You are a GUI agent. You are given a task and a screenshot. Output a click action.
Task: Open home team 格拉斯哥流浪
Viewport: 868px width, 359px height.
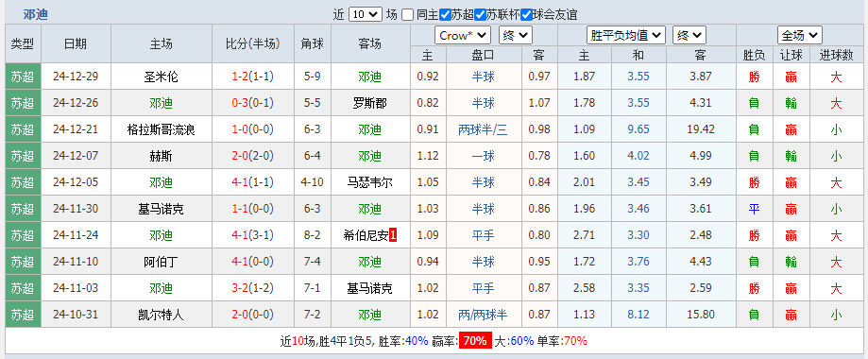162,129
